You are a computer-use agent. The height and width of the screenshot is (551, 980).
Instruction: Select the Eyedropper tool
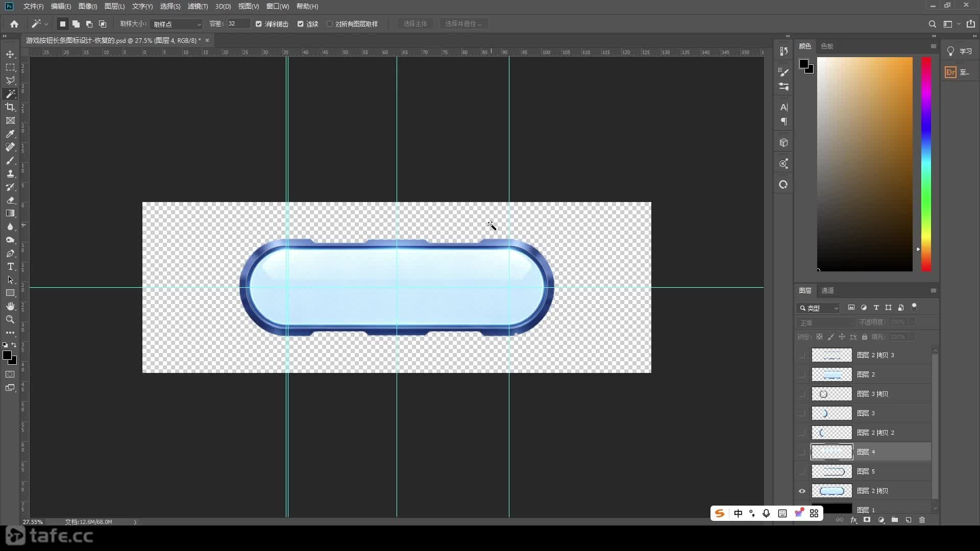[10, 134]
